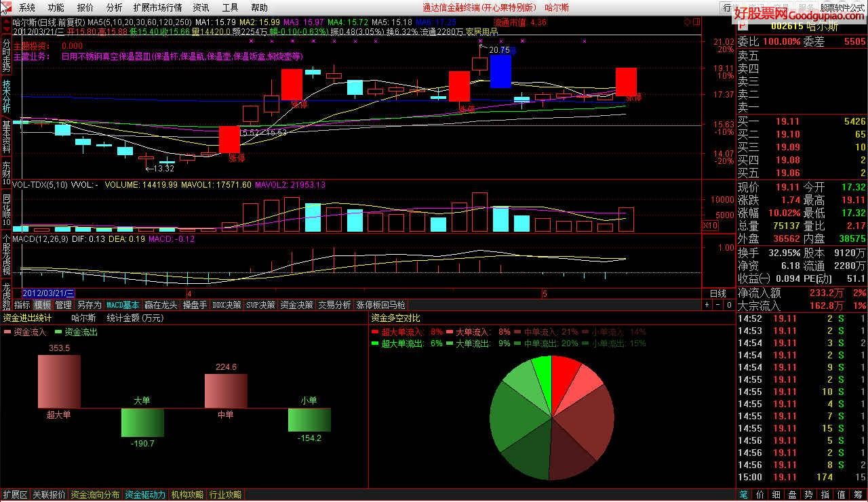Open the 工具 menu
The image size is (868, 502).
(231, 7)
